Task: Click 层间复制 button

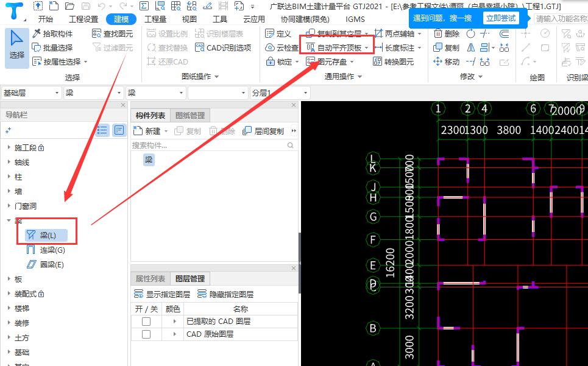Action: coord(263,131)
